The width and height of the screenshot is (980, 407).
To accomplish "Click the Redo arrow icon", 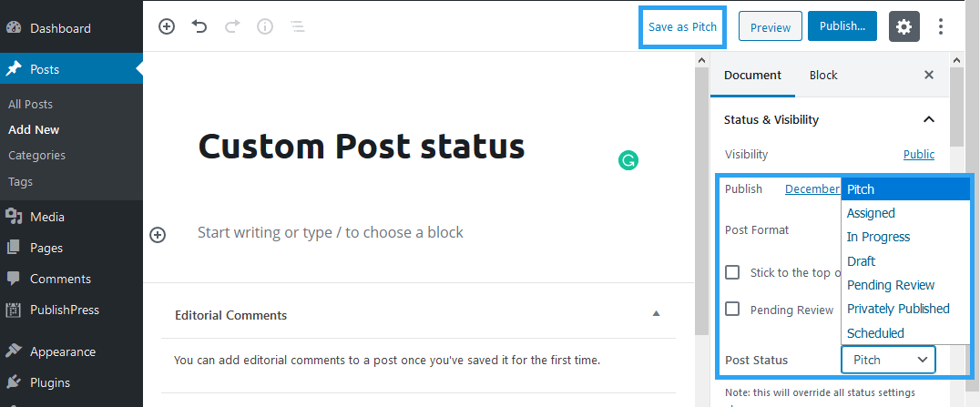I will click(232, 26).
